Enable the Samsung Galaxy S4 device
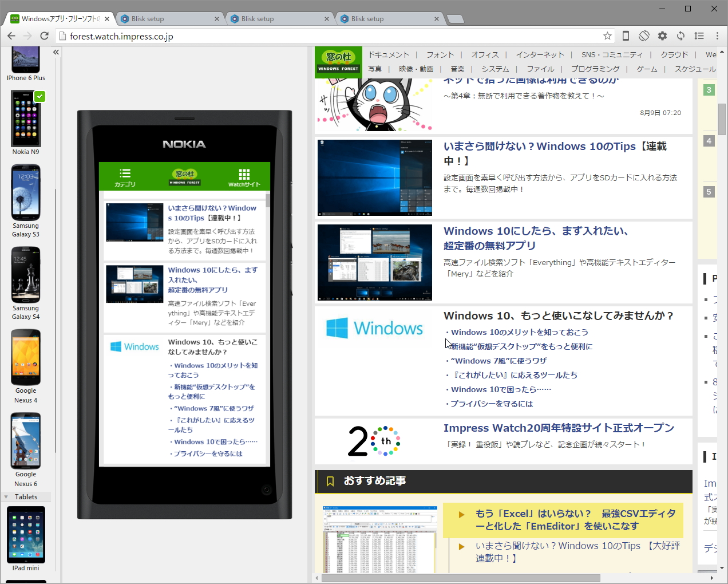 tap(25, 275)
